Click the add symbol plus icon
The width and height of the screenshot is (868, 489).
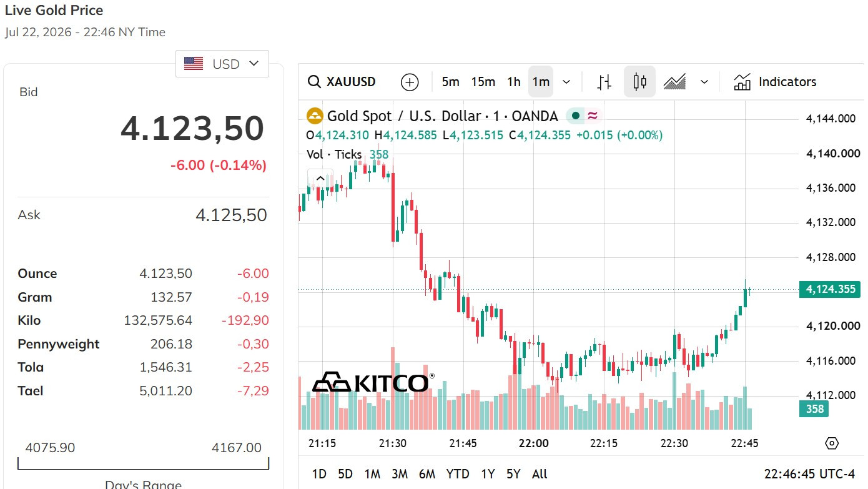click(x=410, y=82)
